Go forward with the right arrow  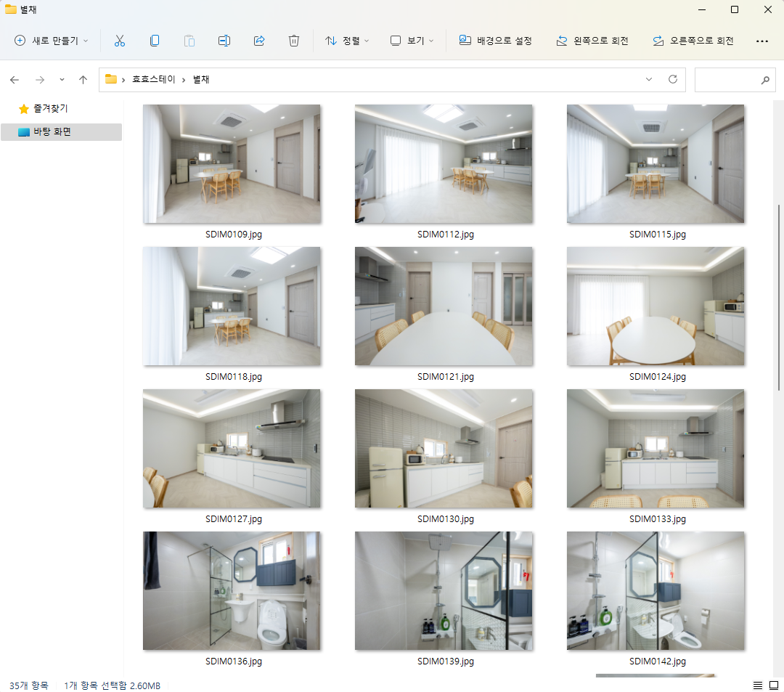(x=40, y=79)
